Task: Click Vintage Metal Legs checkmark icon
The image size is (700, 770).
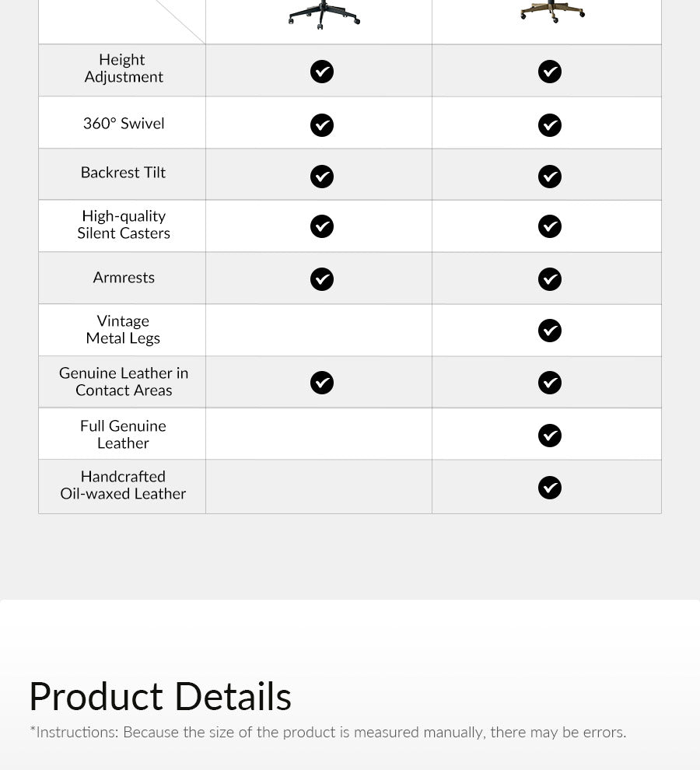Action: [x=550, y=331]
